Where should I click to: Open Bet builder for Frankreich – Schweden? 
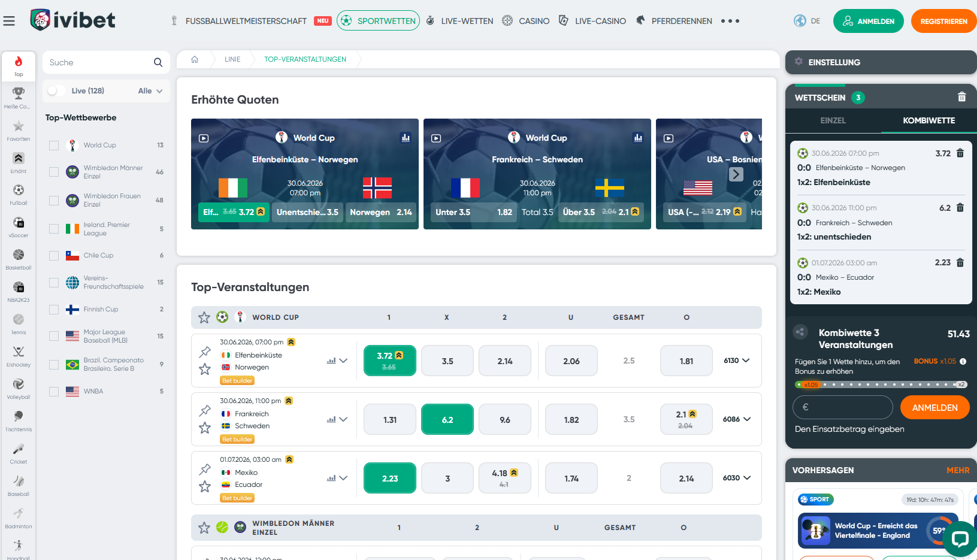(238, 439)
